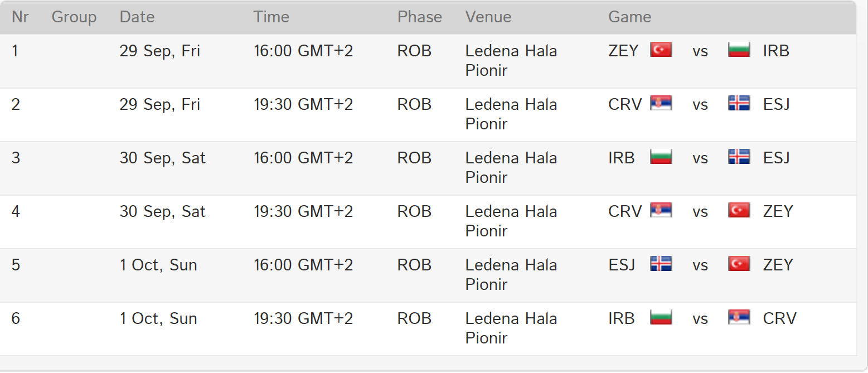Click the Serbian flag beside CRV in game 6
The width and height of the screenshot is (868, 373).
[739, 317]
